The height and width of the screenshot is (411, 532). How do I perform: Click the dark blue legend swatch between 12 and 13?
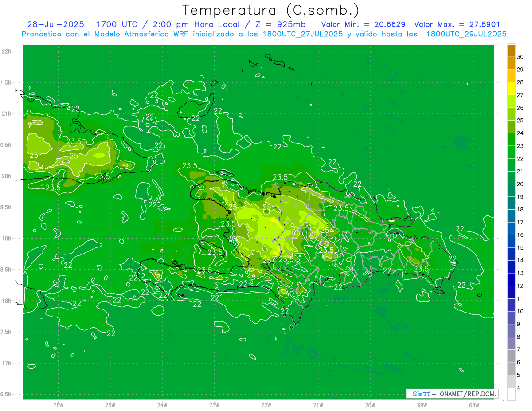(511, 279)
